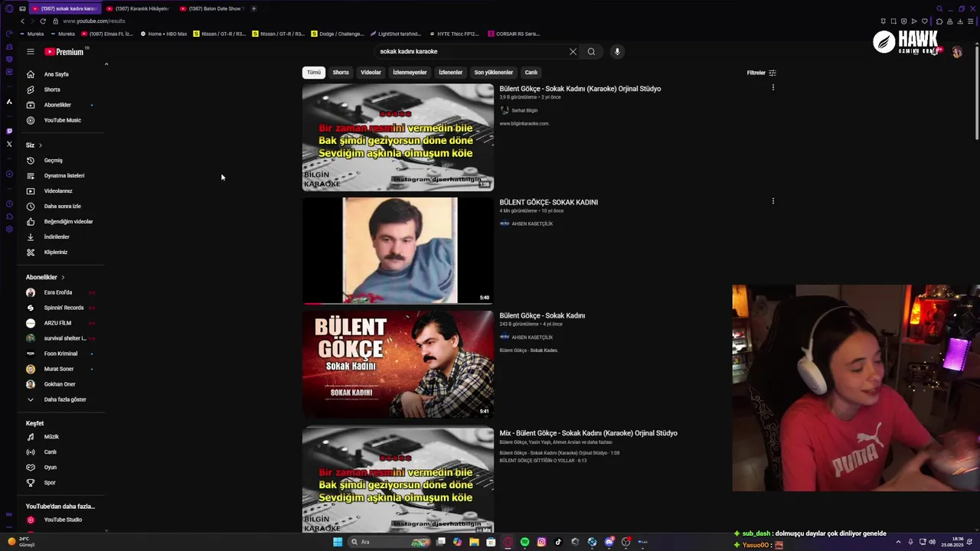Image resolution: width=980 pixels, height=551 pixels.
Task: Open Twitch icon in Opera sidebar
Action: 9,131
